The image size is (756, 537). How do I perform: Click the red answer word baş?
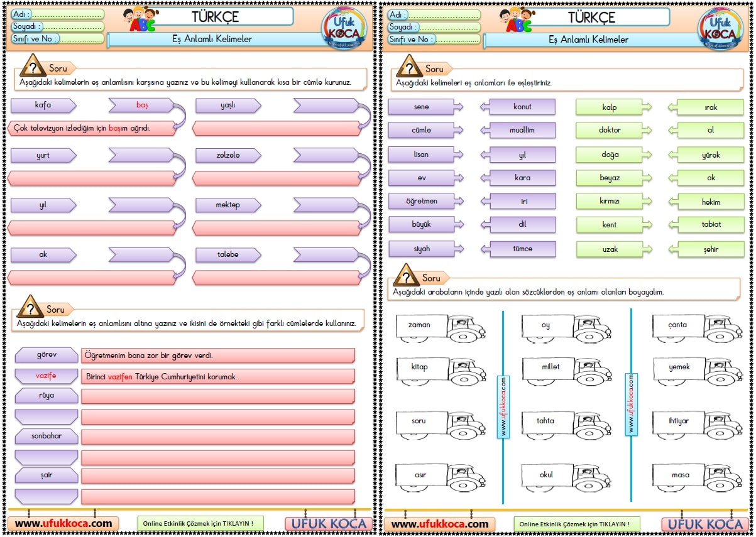point(141,105)
